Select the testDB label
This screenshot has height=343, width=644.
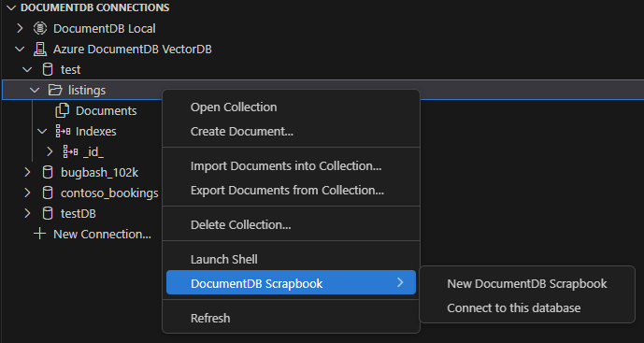coord(78,214)
